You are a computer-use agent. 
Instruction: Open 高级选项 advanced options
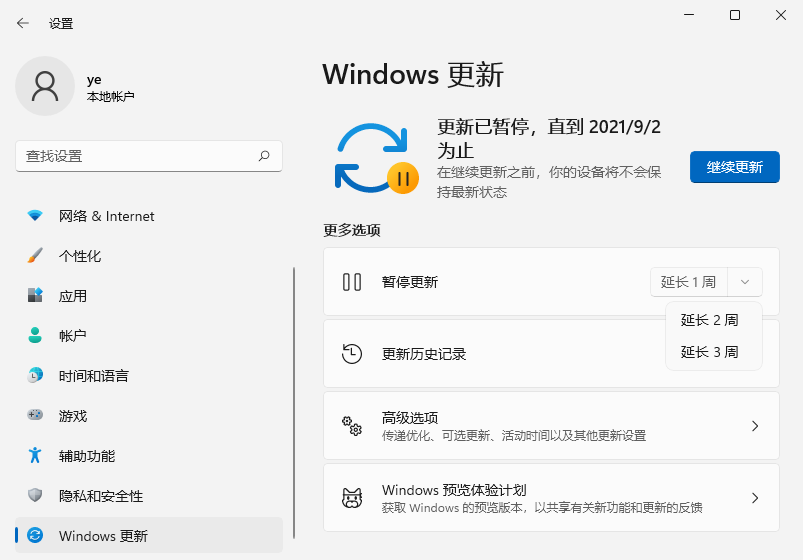tap(551, 426)
